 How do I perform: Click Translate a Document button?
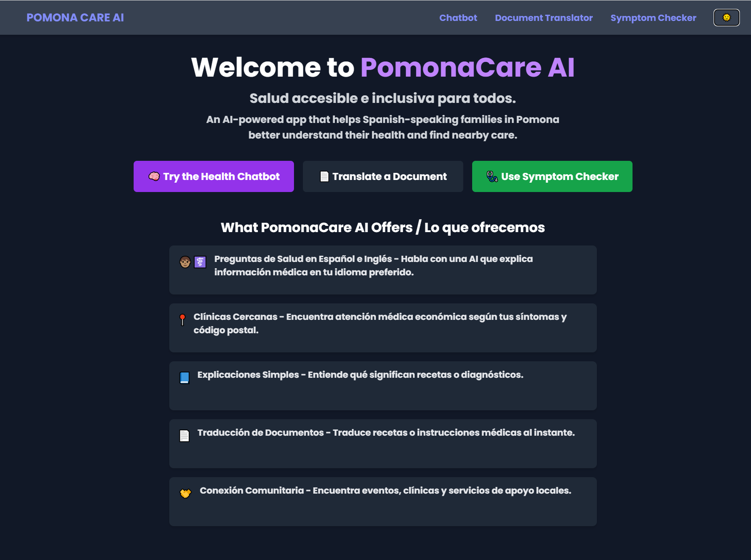[x=383, y=176]
